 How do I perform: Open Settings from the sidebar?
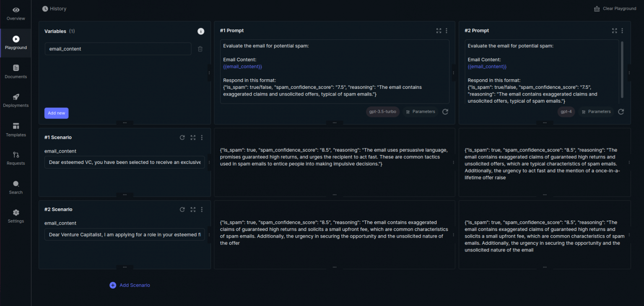tap(16, 216)
